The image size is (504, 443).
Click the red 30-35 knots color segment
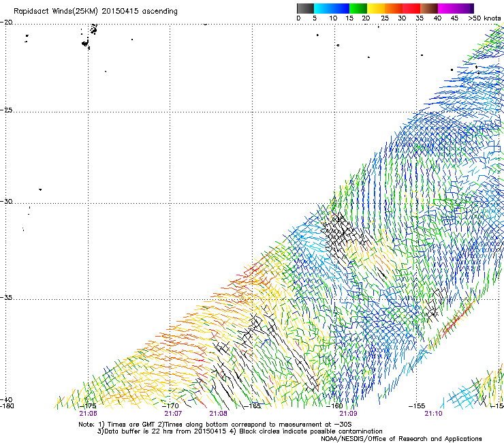click(411, 8)
